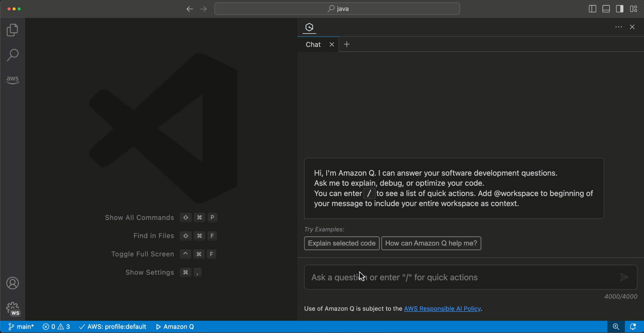644x333 pixels.
Task: Close the Amazon Q side panel
Action: (632, 27)
